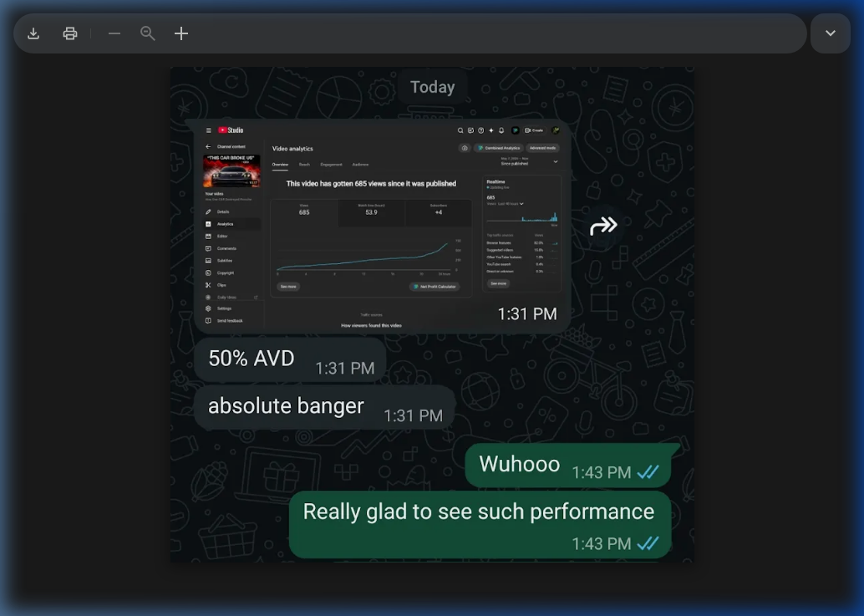
Task: Click the double-check on the 'Really glad' message
Action: [x=648, y=544]
